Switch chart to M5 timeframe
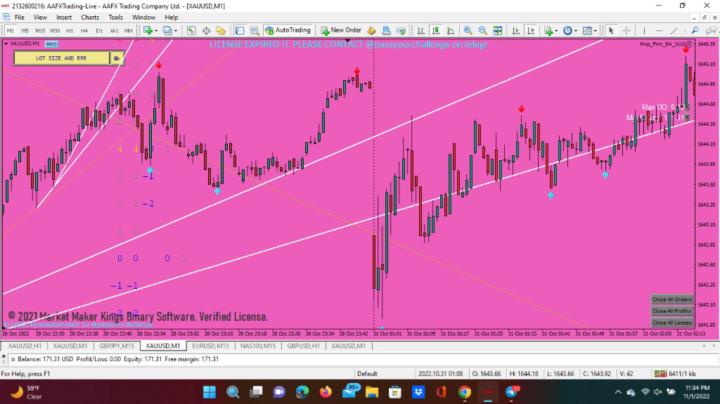This screenshot has width=720, height=404. [25, 31]
